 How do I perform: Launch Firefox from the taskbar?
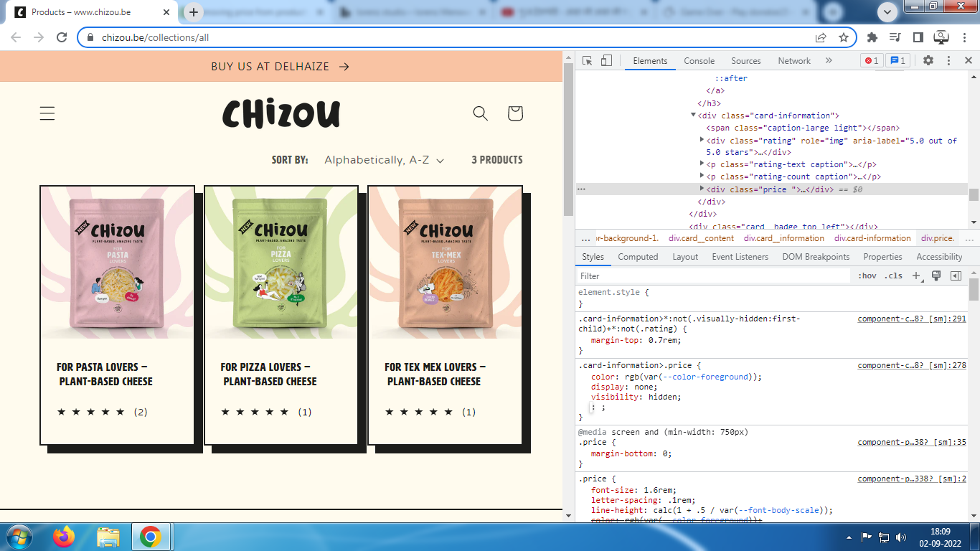point(64,537)
